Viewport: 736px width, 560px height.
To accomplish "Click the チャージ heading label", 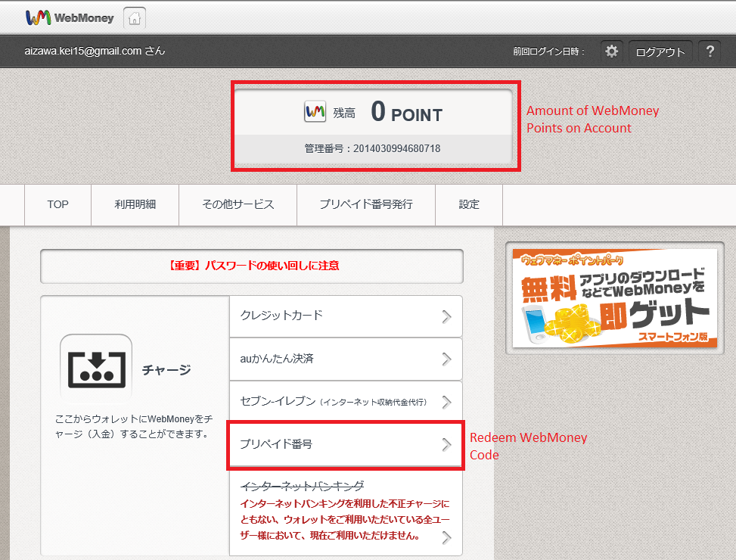I will click(x=166, y=370).
